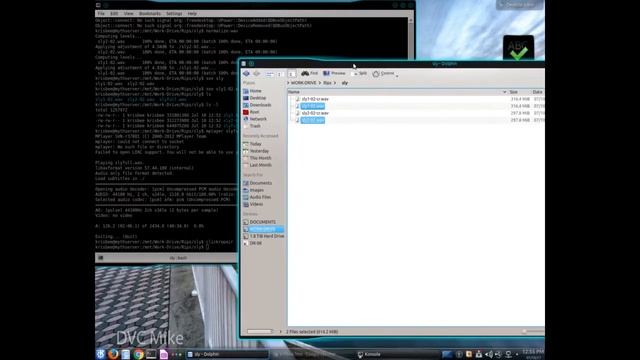This screenshot has height=360, width=640.
Task: Open network icon in system tray
Action: pos(508,354)
